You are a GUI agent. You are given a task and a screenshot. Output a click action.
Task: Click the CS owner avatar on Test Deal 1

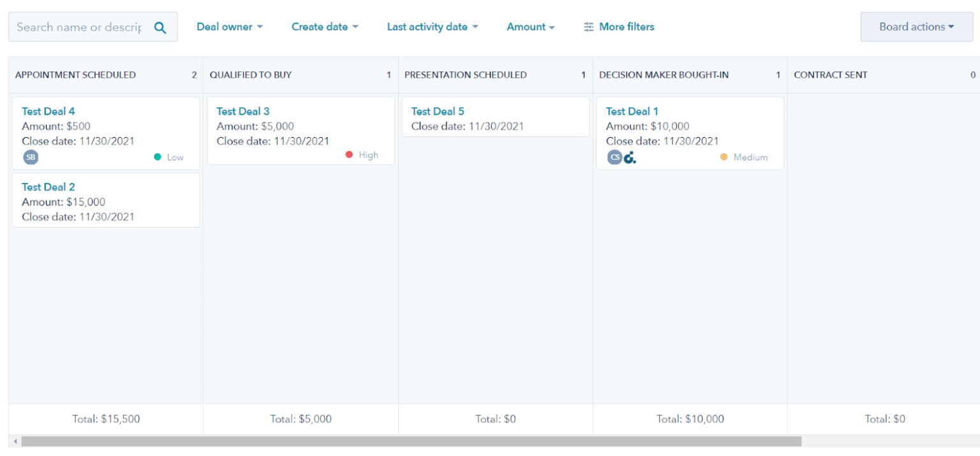[x=614, y=157]
